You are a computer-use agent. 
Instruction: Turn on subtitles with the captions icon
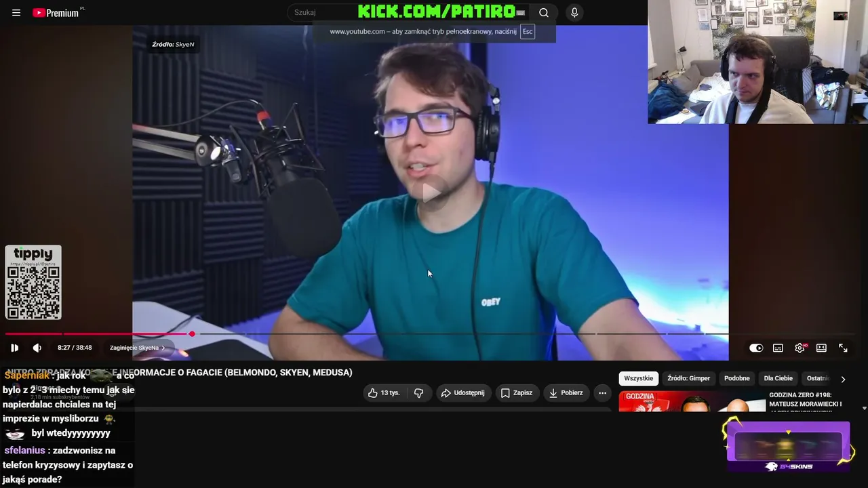778,348
